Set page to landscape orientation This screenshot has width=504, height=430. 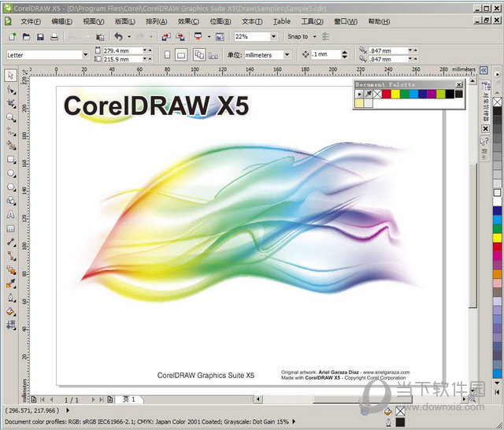[181, 55]
